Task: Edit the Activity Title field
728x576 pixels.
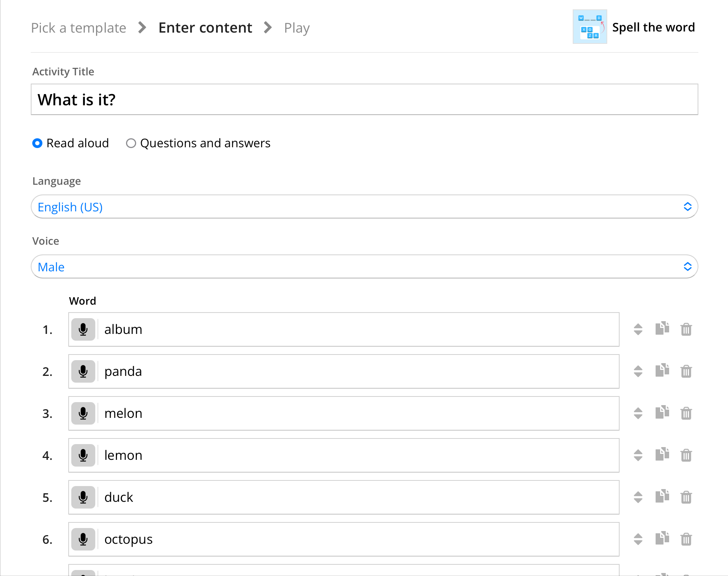Action: click(364, 100)
